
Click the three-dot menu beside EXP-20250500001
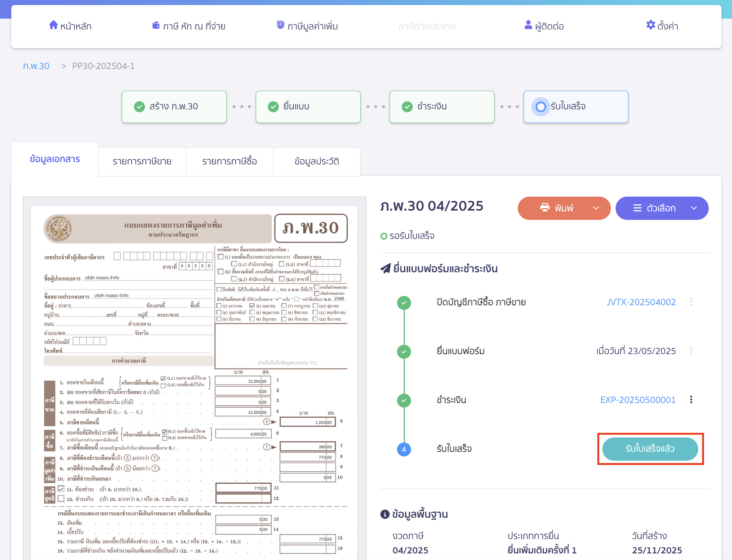coord(691,400)
